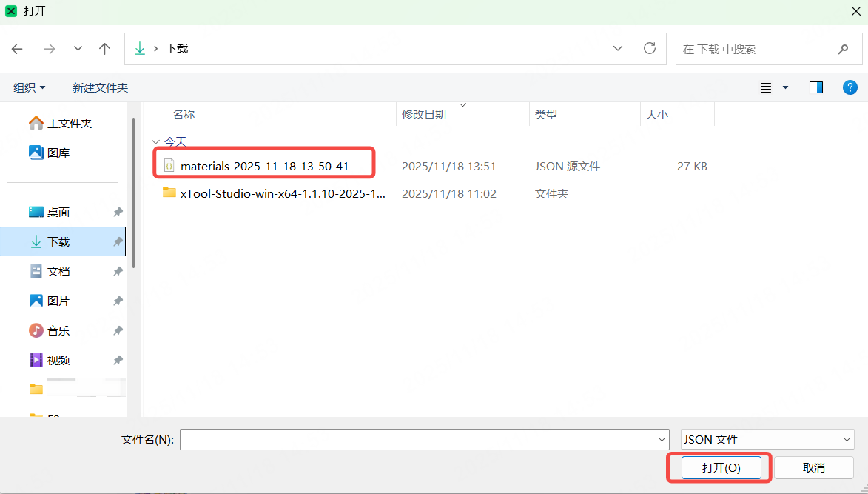Collapse the 今天 group

click(155, 141)
